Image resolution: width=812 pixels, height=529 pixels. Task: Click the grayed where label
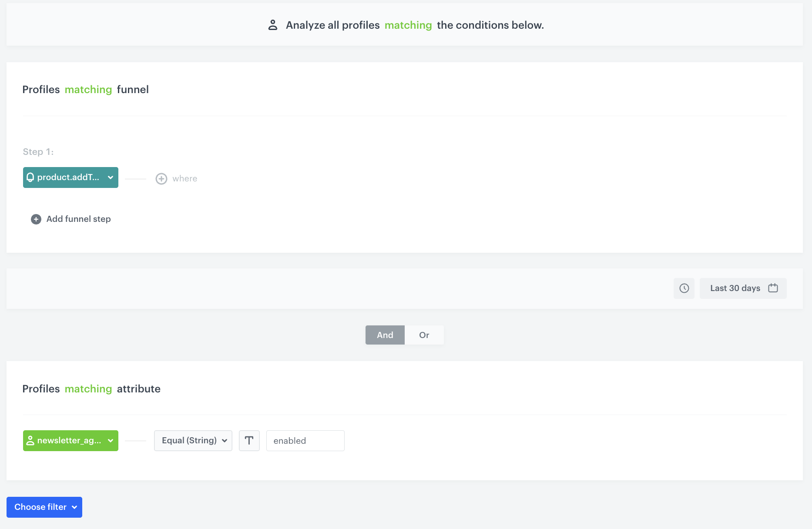(185, 178)
